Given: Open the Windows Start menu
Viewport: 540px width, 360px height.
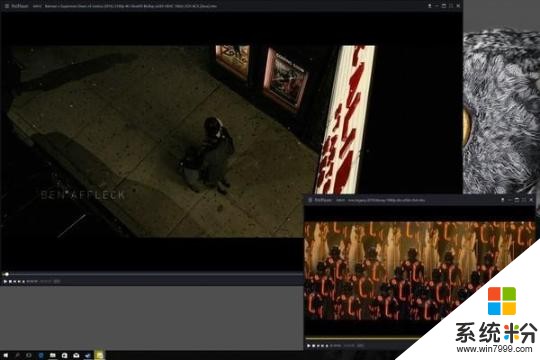Looking at the screenshot, I should (6, 355).
